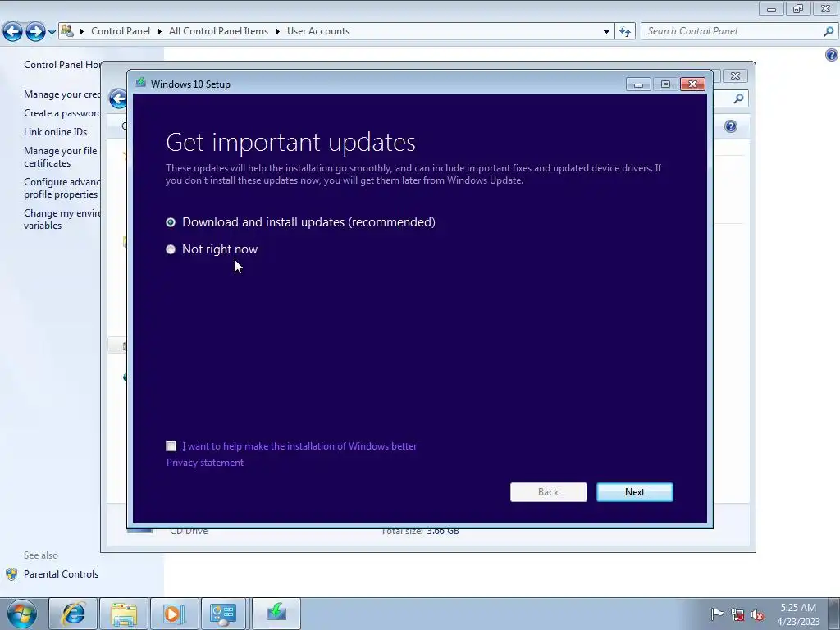Open the muted volume tray icon

[757, 614]
